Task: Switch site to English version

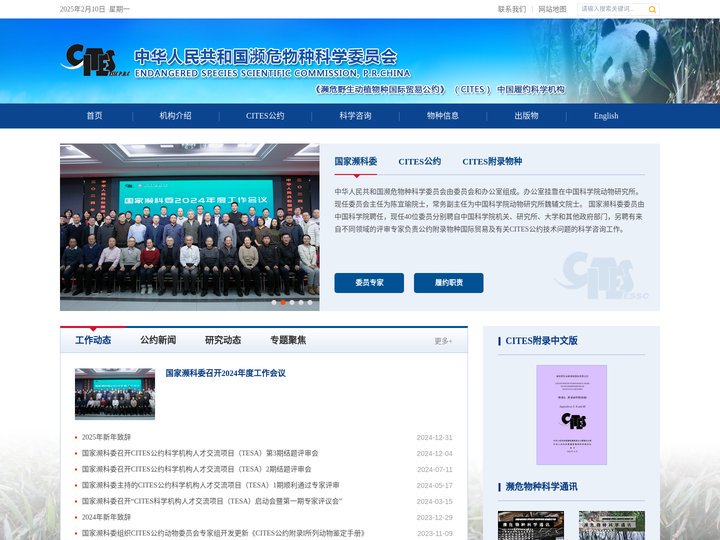Action: (x=606, y=116)
